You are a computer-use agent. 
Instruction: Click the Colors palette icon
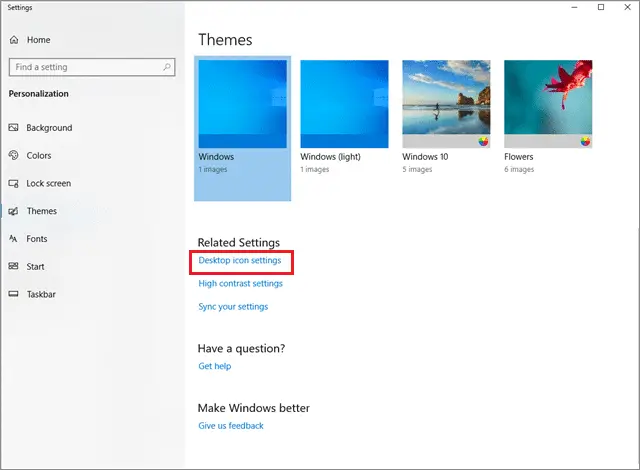(x=13, y=155)
